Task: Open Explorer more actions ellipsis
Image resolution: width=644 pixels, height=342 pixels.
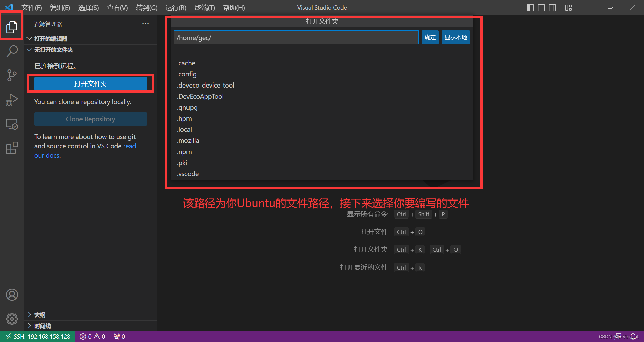Action: click(145, 24)
